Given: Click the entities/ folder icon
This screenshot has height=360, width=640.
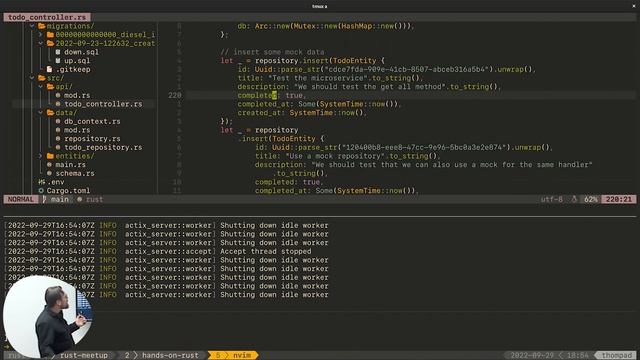Looking at the screenshot, I should (x=50, y=156).
